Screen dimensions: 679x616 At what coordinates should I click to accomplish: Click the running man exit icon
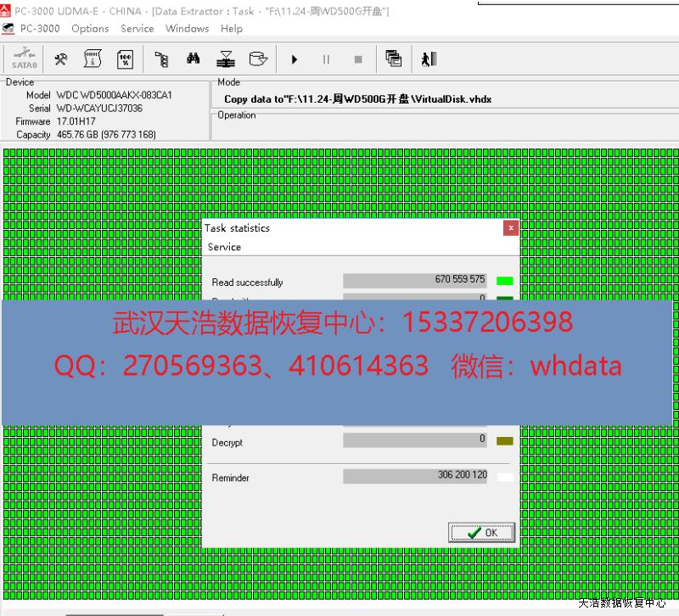[x=429, y=59]
